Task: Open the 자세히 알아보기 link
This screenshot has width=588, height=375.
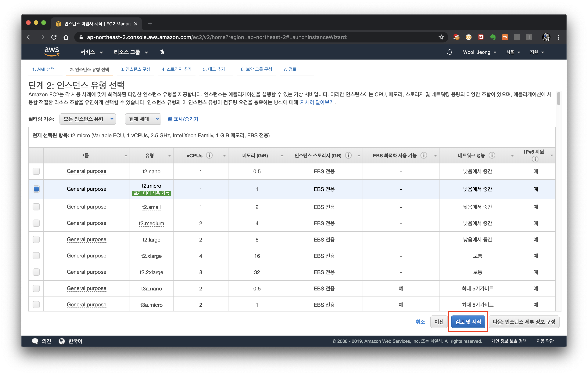Action: (x=317, y=102)
